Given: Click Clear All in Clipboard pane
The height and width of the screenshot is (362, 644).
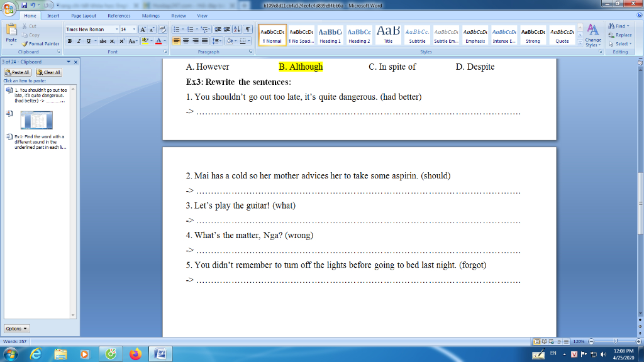Looking at the screenshot, I should (x=49, y=73).
